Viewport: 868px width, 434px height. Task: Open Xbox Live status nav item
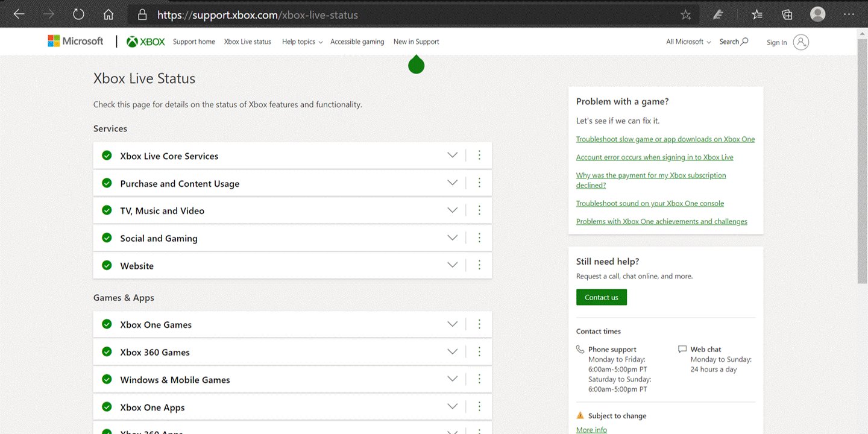[x=248, y=42]
